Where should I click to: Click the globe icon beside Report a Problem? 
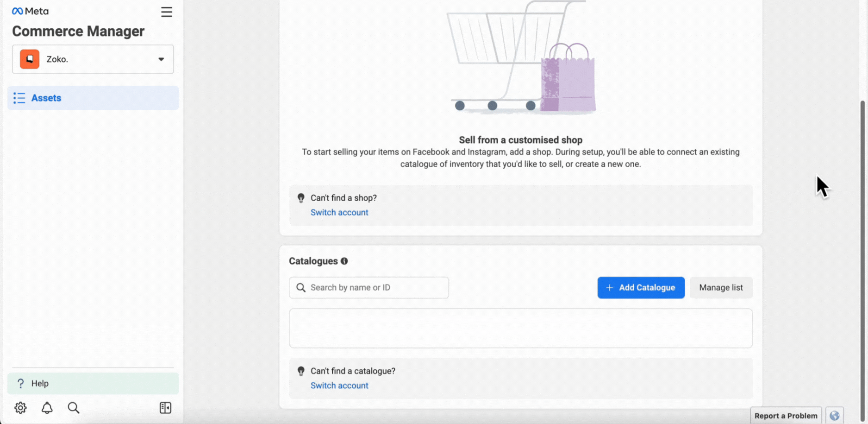835,416
